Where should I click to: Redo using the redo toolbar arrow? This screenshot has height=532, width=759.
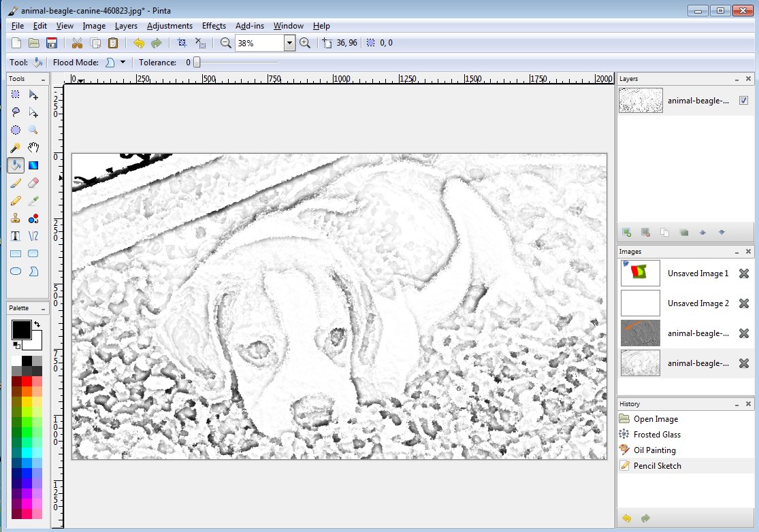coord(156,42)
